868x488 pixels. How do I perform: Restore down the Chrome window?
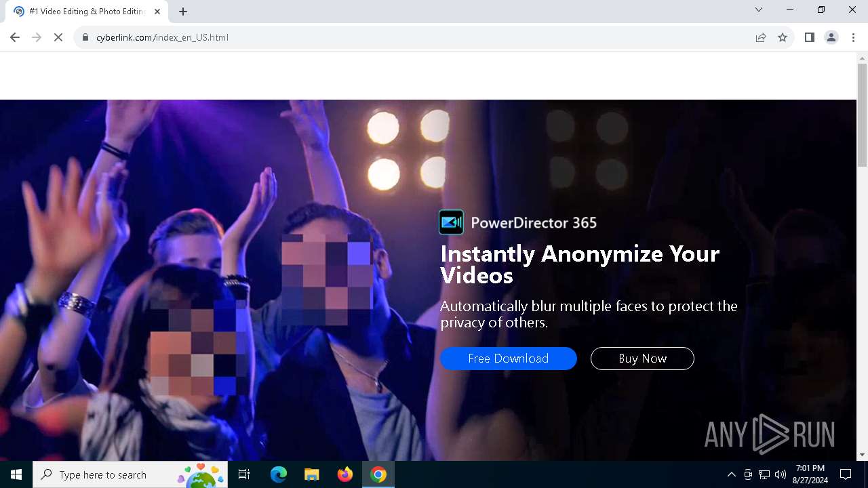821,10
